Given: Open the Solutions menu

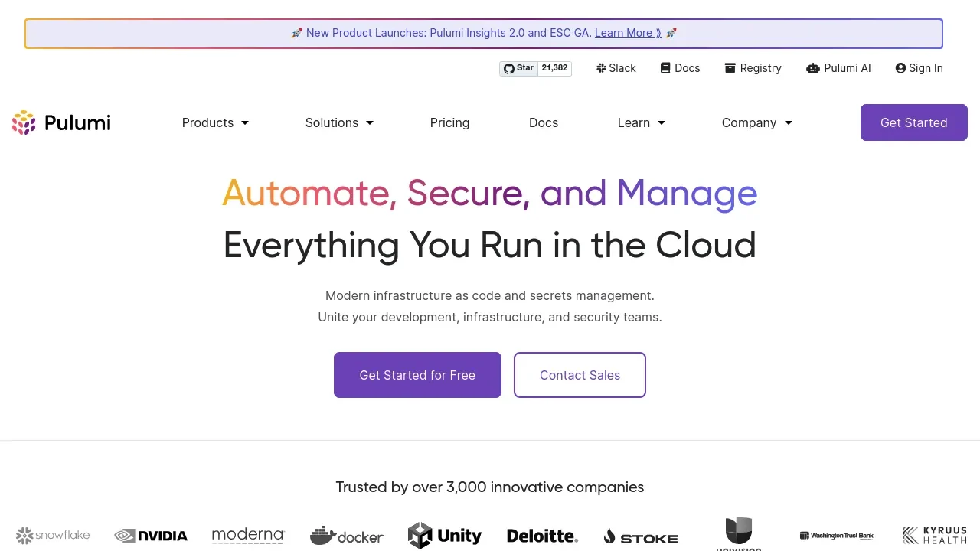Looking at the screenshot, I should (339, 122).
